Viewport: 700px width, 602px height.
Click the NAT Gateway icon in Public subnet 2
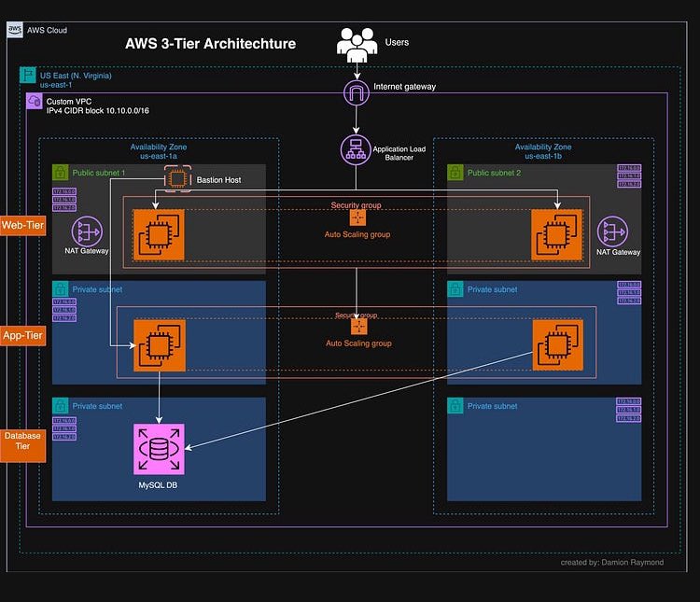click(x=612, y=231)
